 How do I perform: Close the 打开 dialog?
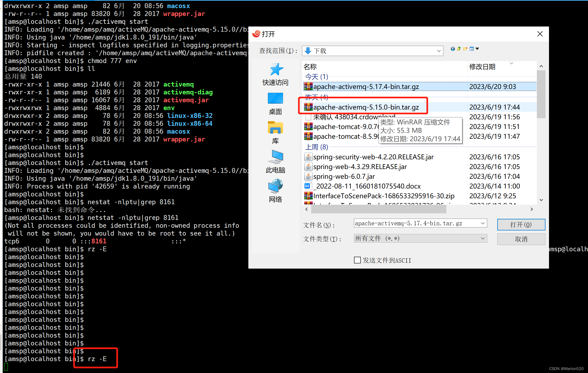point(540,34)
